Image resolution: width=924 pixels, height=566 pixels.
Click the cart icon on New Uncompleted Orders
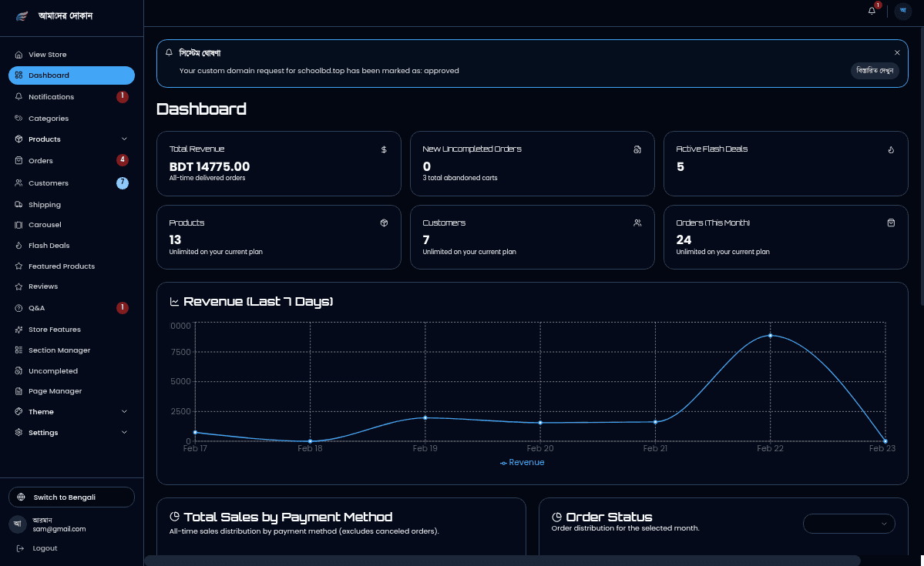637,150
